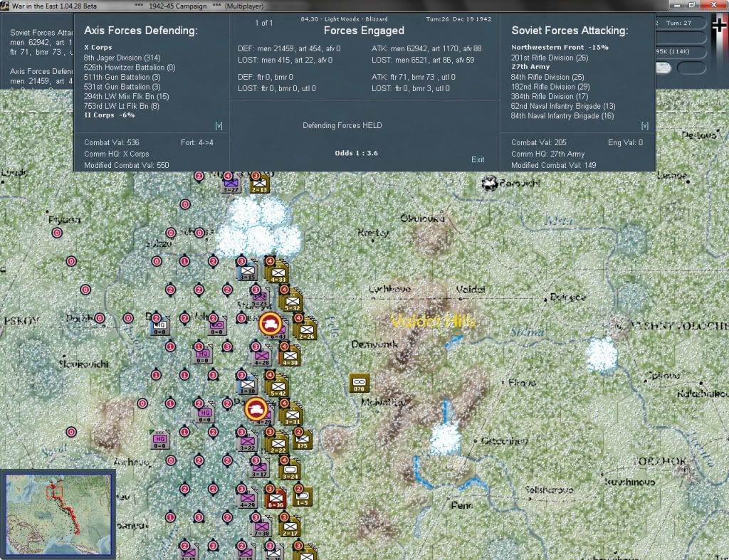Select the Soviet stack labeled 3=31
Viewport: 729px width, 560px height.
(292, 415)
